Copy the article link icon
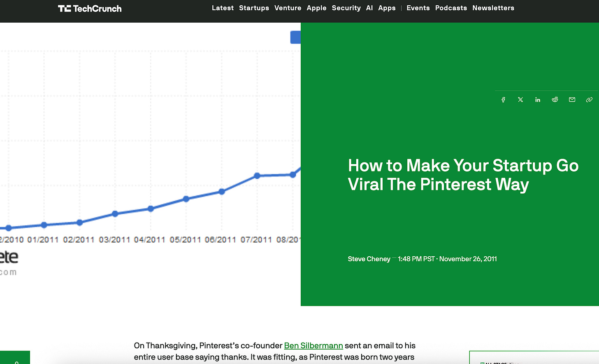The width and height of the screenshot is (599, 364). pyautogui.click(x=589, y=100)
